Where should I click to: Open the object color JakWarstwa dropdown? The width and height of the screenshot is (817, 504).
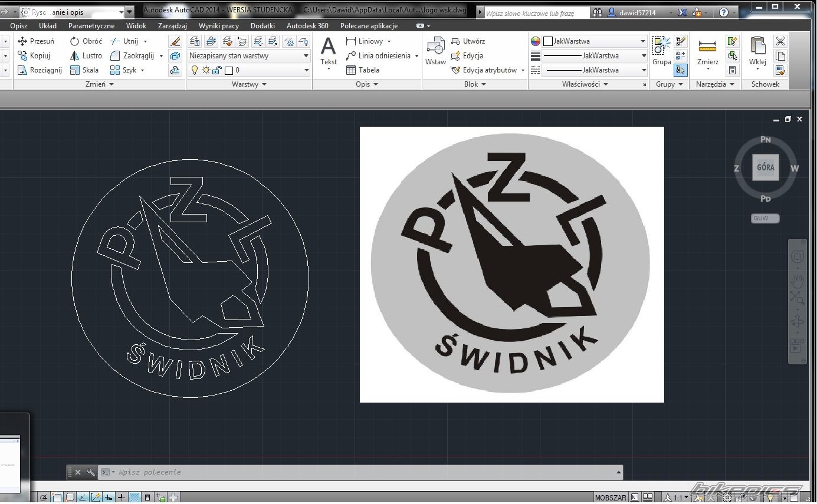[x=595, y=41]
